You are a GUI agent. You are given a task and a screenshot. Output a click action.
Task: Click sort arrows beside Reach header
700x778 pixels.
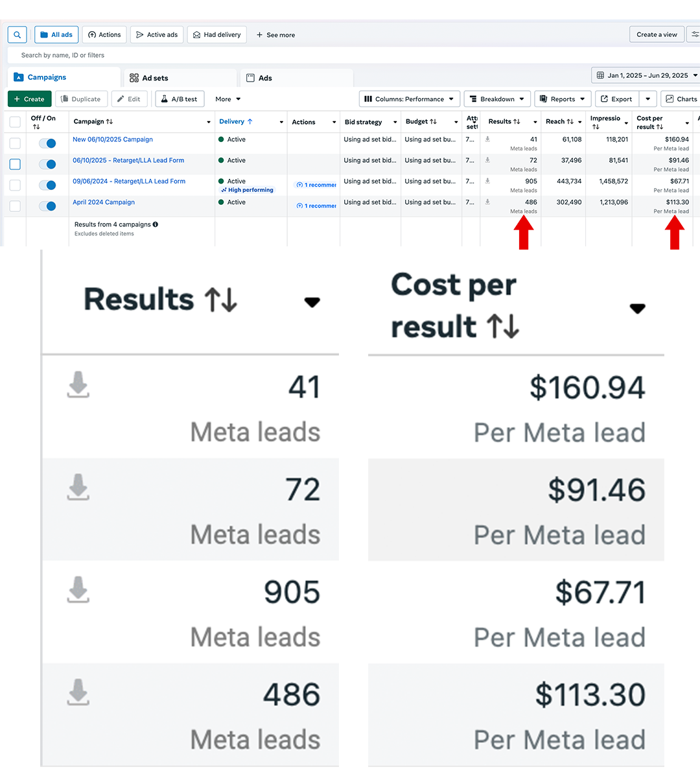[570, 122]
